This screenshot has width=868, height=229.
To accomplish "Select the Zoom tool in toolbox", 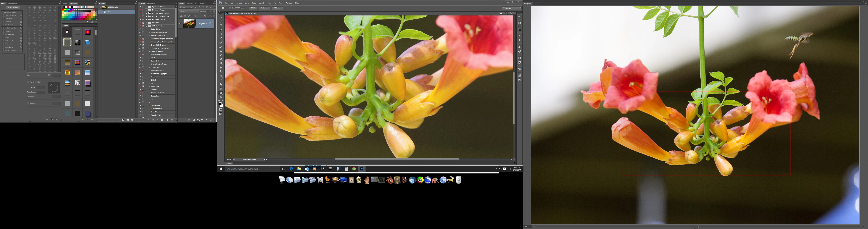I will tap(221, 97).
